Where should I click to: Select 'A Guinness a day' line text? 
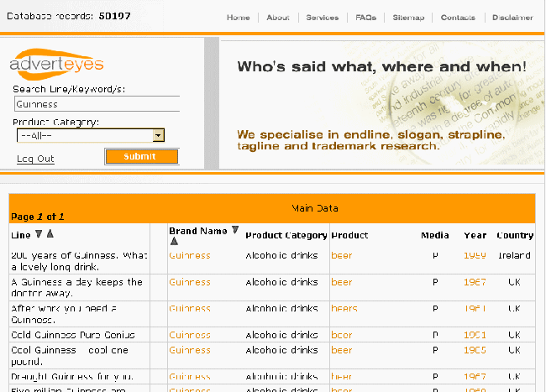(x=77, y=288)
